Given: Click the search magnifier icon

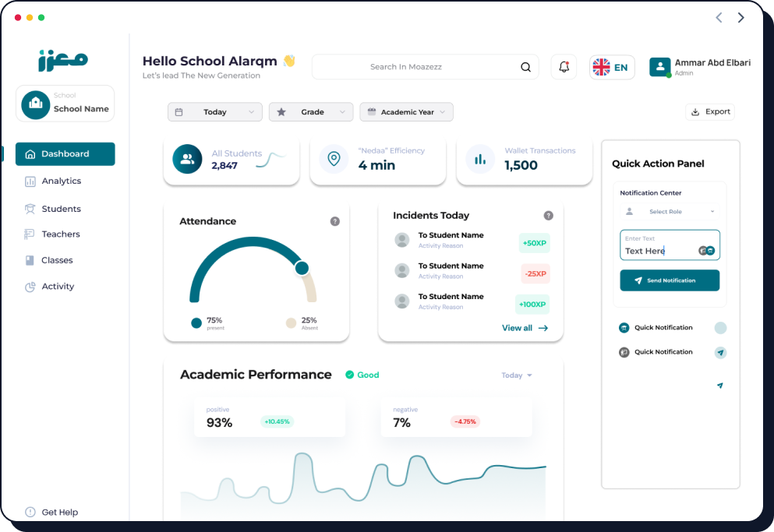Looking at the screenshot, I should (x=525, y=67).
